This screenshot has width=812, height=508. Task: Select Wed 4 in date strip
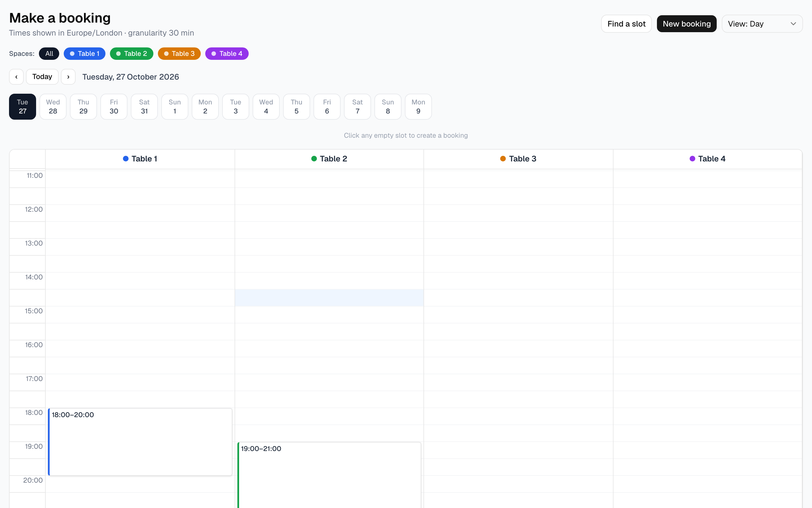[266, 106]
